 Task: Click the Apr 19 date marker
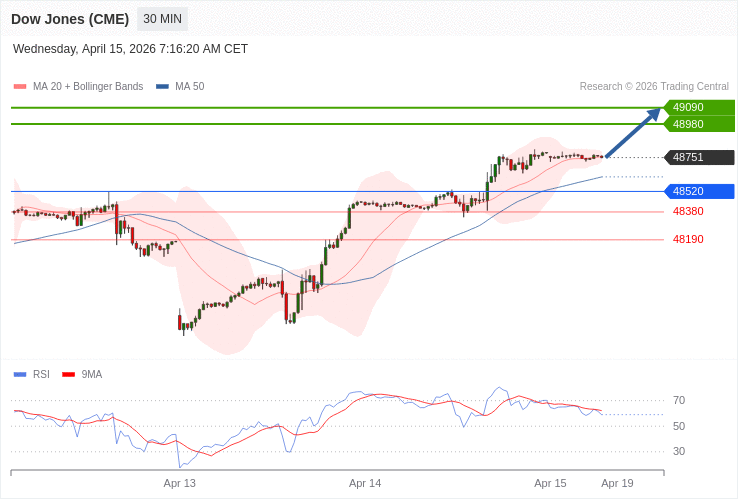click(617, 483)
